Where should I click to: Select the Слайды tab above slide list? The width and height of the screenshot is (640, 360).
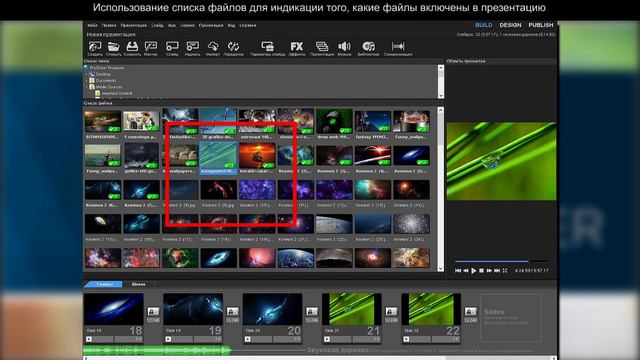tap(104, 284)
